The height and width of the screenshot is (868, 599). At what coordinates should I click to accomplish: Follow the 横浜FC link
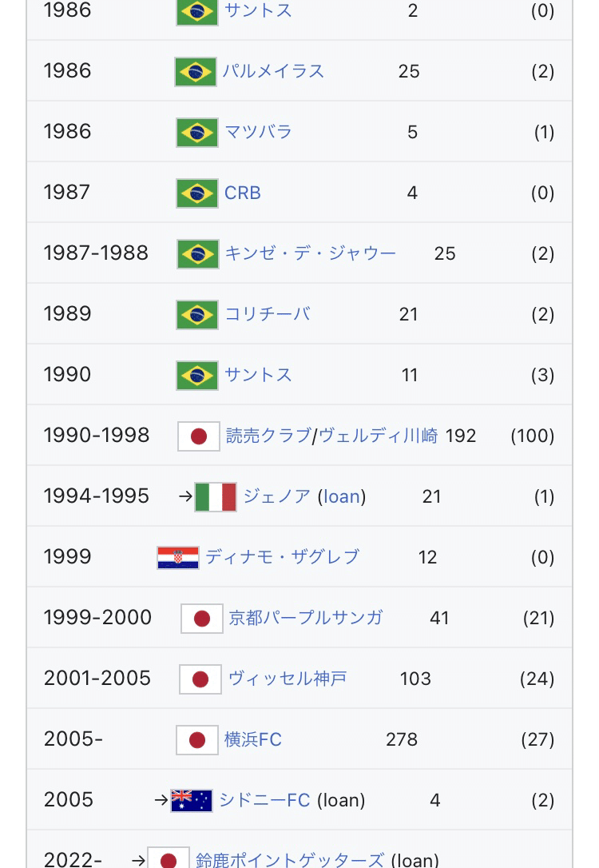pos(253,739)
